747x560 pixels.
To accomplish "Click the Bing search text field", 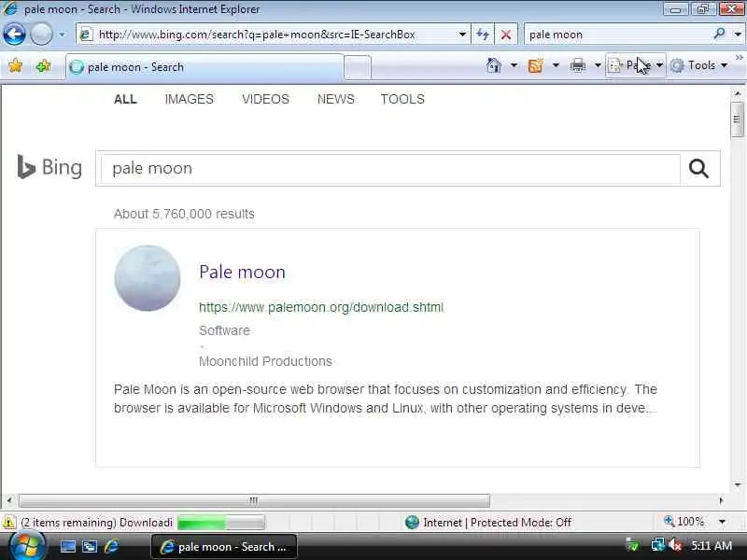I will (x=390, y=169).
